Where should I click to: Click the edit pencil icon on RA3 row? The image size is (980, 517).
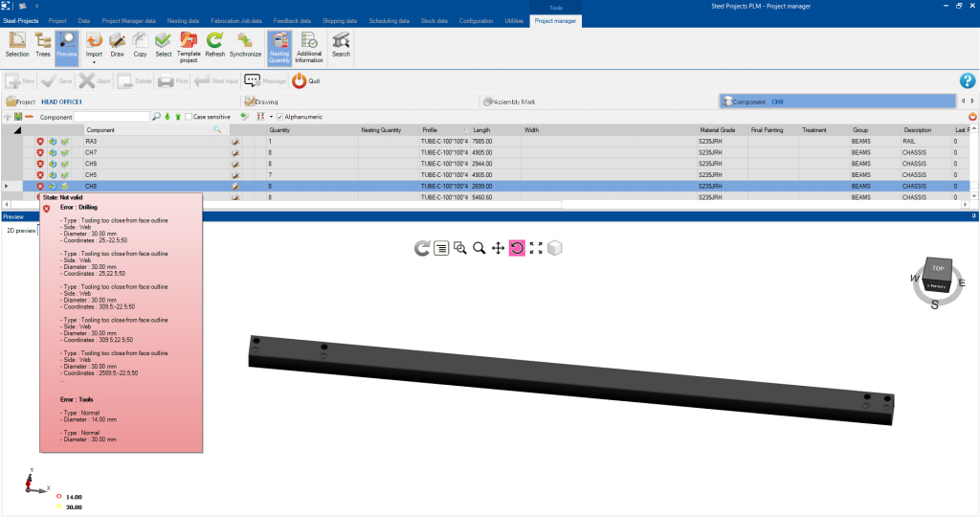[x=235, y=142]
